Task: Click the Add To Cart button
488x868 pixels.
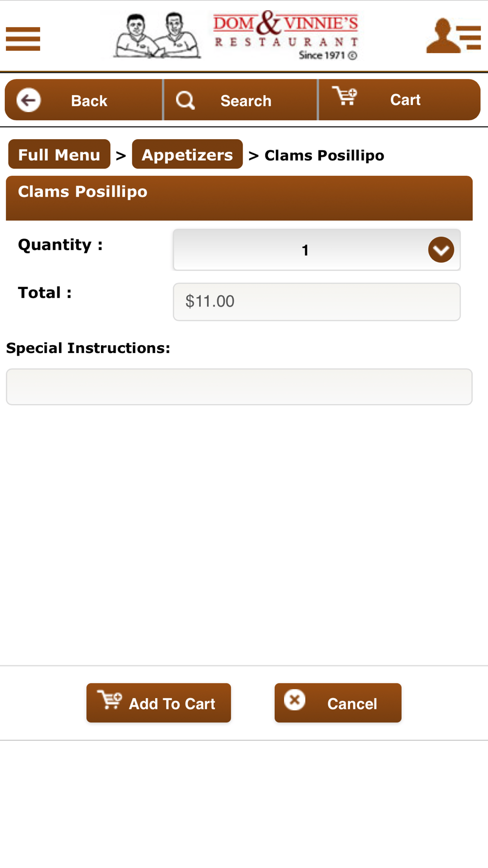Action: (159, 703)
